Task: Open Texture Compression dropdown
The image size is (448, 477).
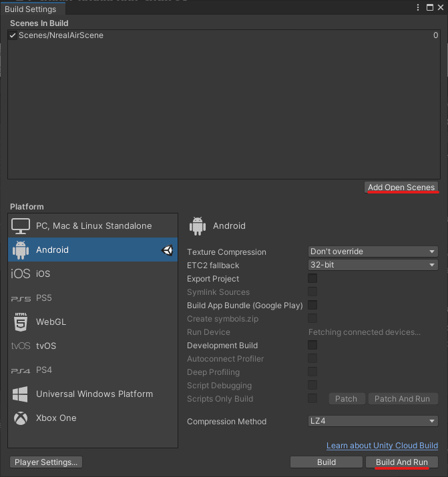Action: click(x=373, y=252)
